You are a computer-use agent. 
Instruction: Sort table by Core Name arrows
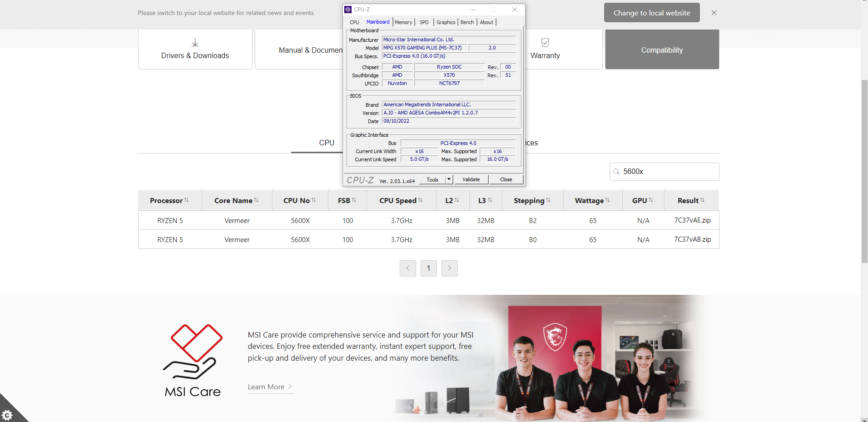tap(256, 200)
